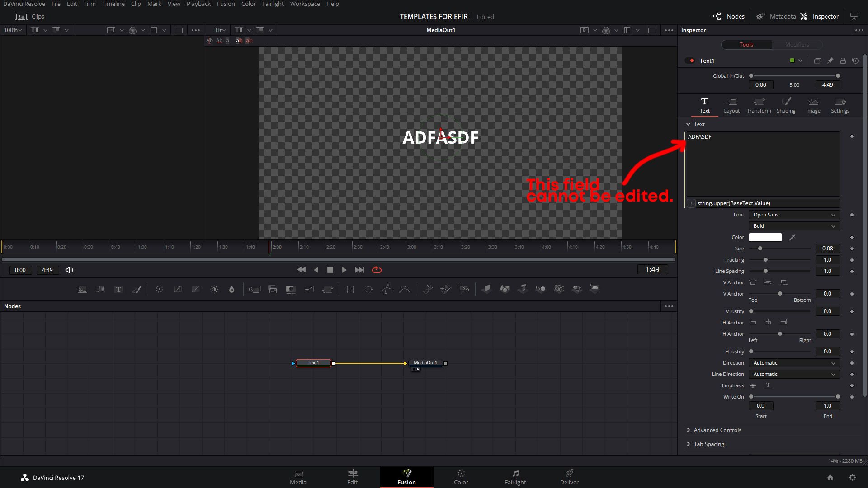Lock the Text1 tool controls
The image size is (868, 488).
843,61
